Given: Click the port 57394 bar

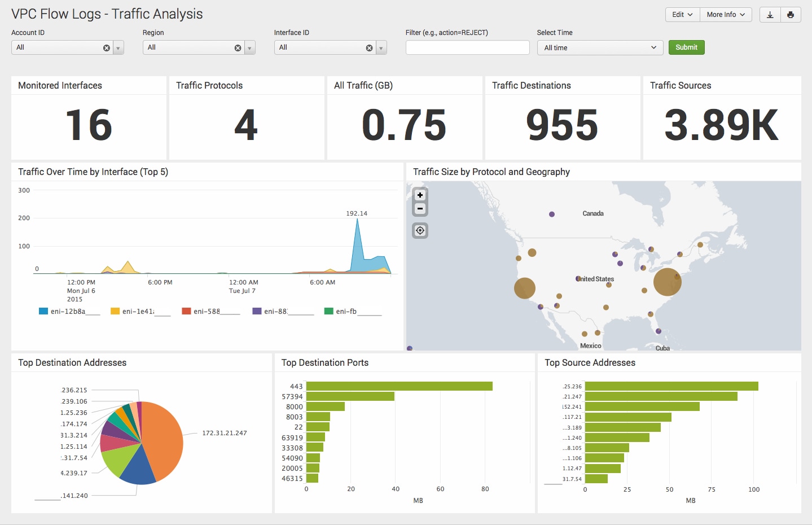Looking at the screenshot, I should click(350, 396).
